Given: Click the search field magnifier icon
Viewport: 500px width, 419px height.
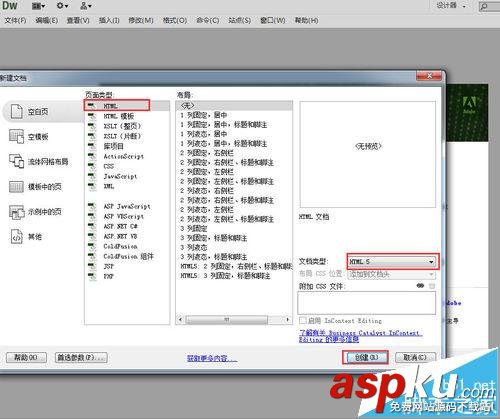Looking at the screenshot, I should (484, 6).
